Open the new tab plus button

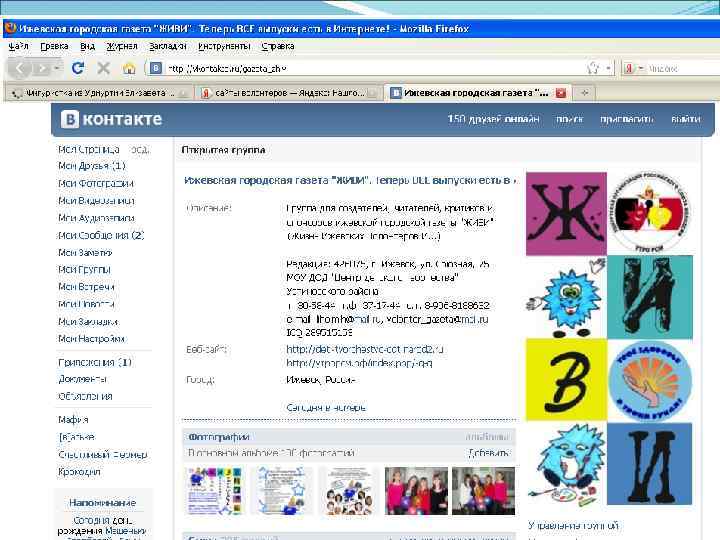point(585,93)
